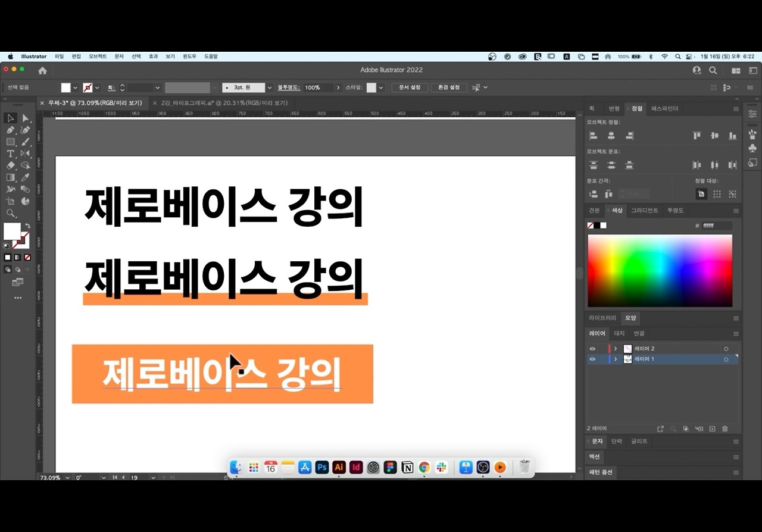This screenshot has height=532, width=762.
Task: Select the Direct Selection tool
Action: pos(26,118)
